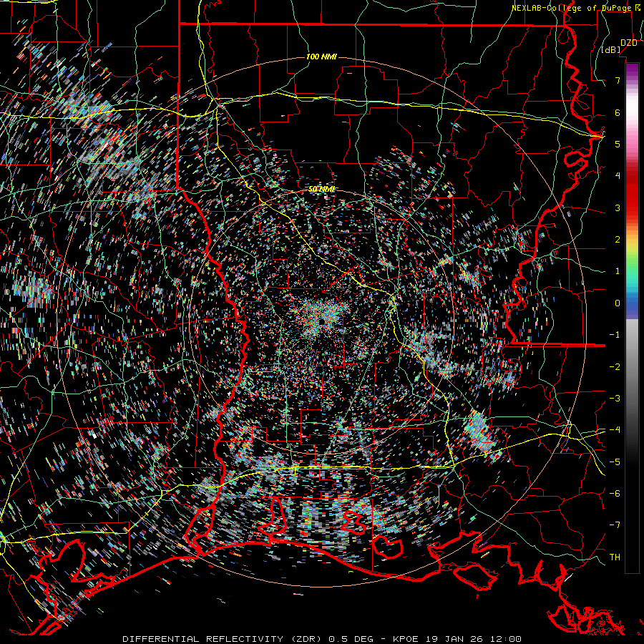Click the "50 NMI" range ring label
644x644 pixels.
click(x=321, y=189)
